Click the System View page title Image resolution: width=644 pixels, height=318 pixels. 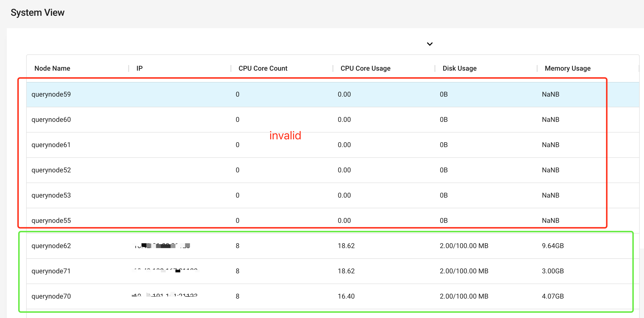[38, 12]
